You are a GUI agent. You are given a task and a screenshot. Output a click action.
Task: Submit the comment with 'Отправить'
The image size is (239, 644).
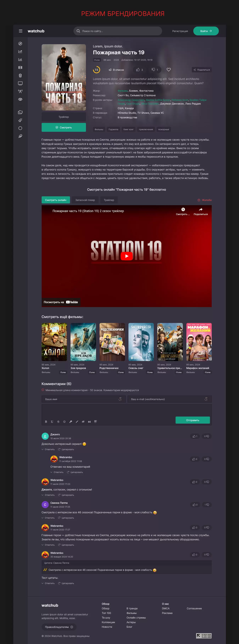[193, 420]
